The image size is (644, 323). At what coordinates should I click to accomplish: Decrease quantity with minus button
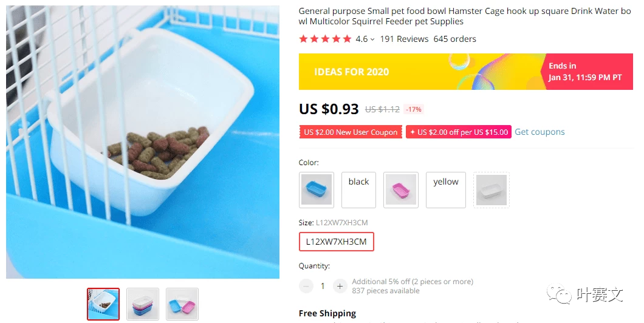(x=306, y=286)
